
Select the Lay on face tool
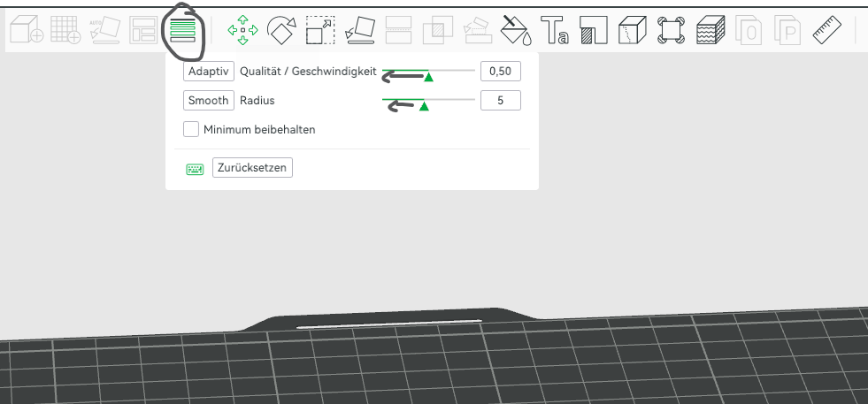(359, 30)
